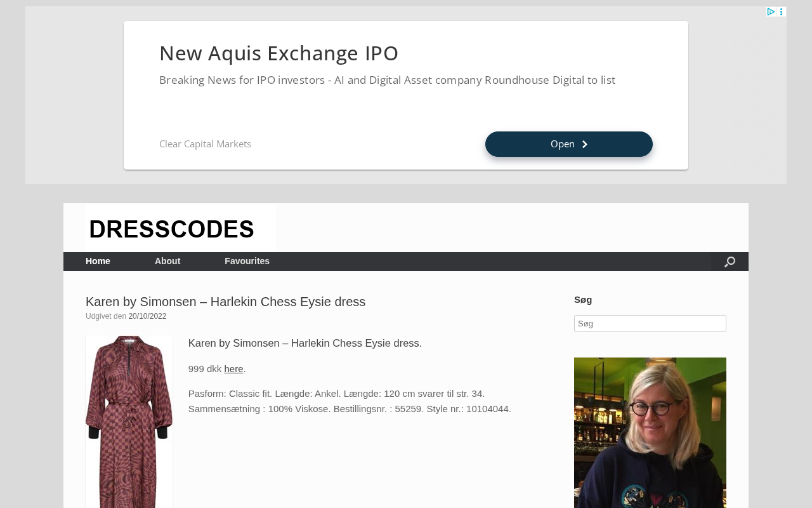Open the dress product thumbnail image
Viewport: 812px width, 508px height.
[129, 422]
